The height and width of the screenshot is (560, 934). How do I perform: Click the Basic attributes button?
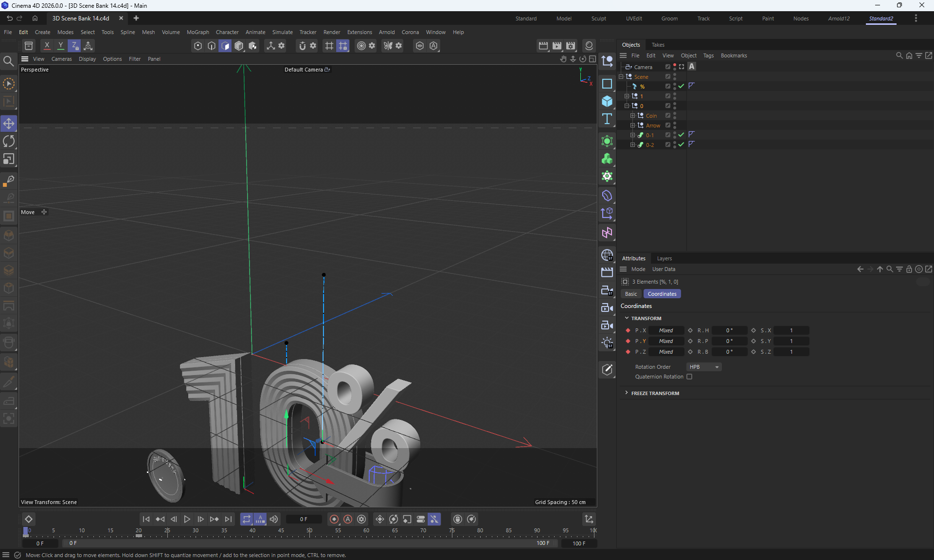click(631, 294)
